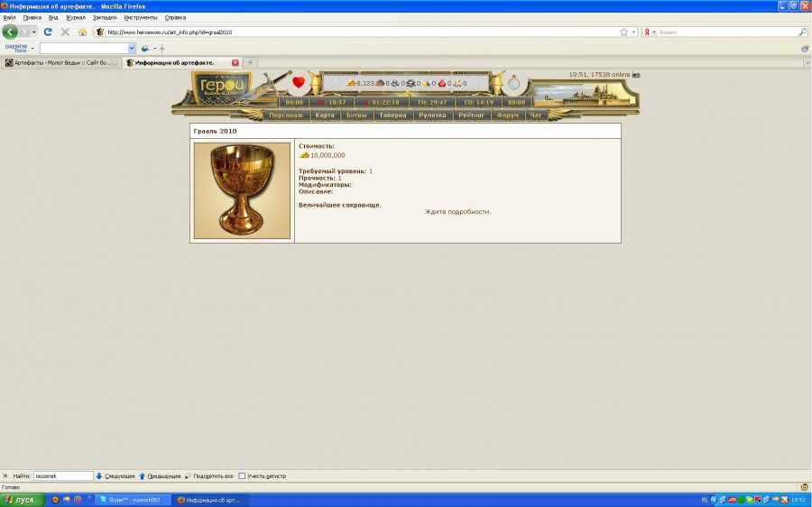
Task: Open the back/forward history dropdown arrow
Action: pos(34,32)
